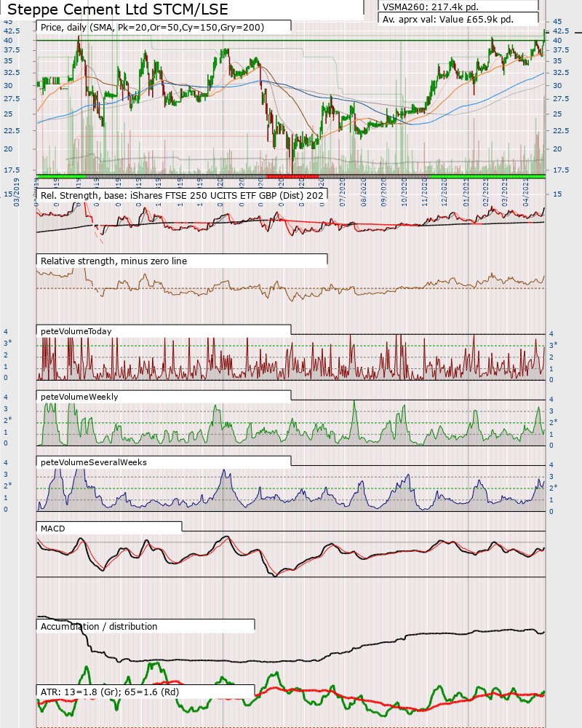
Task: Click the ATR: 13=1.8 (Gr); 65=1.6 (Rd) label
Action: (110, 692)
